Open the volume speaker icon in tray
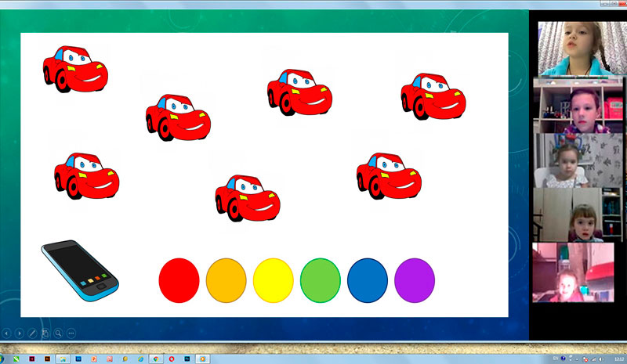The height and width of the screenshot is (364, 627). [x=600, y=359]
